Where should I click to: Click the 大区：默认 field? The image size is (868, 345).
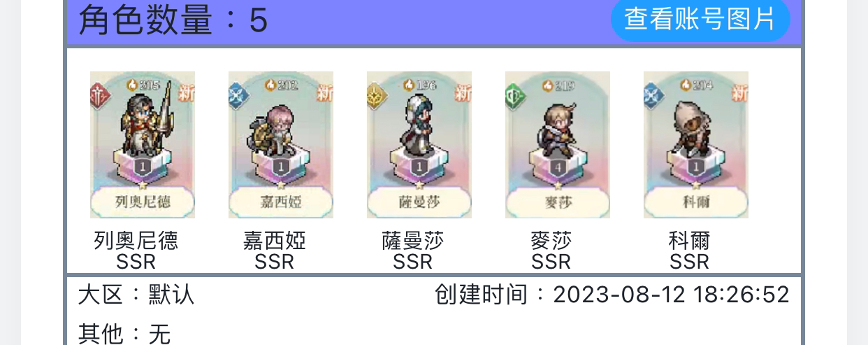[x=136, y=295]
